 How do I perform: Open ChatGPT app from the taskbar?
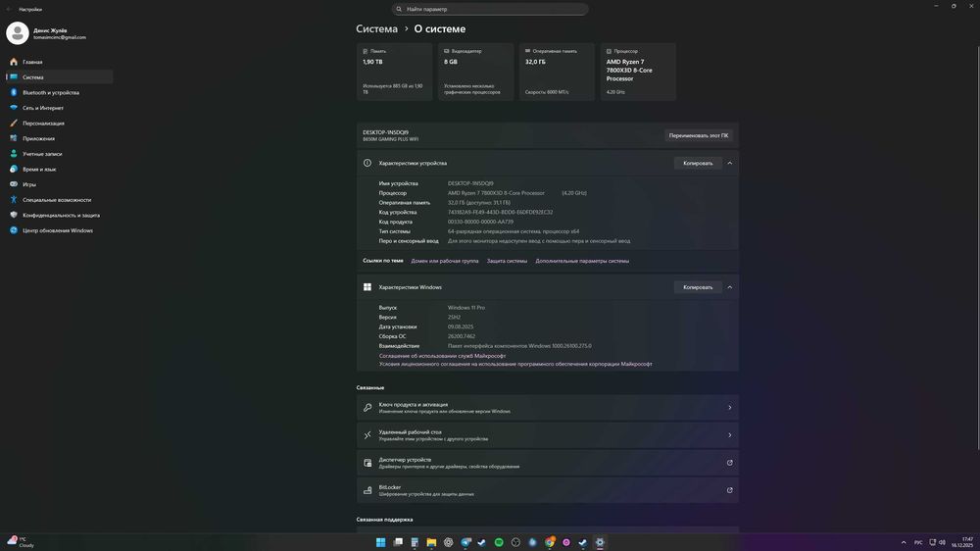[448, 542]
